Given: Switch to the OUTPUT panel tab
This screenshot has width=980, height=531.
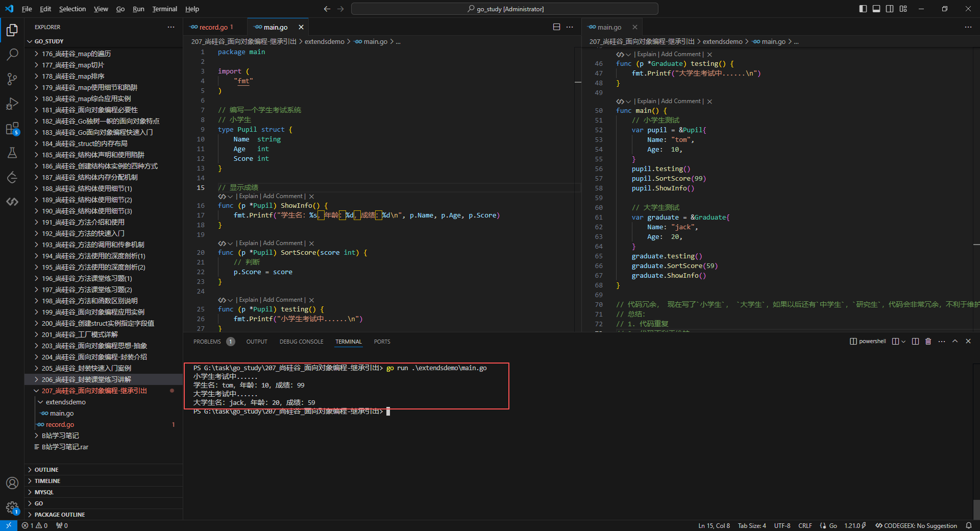Looking at the screenshot, I should 257,342.
